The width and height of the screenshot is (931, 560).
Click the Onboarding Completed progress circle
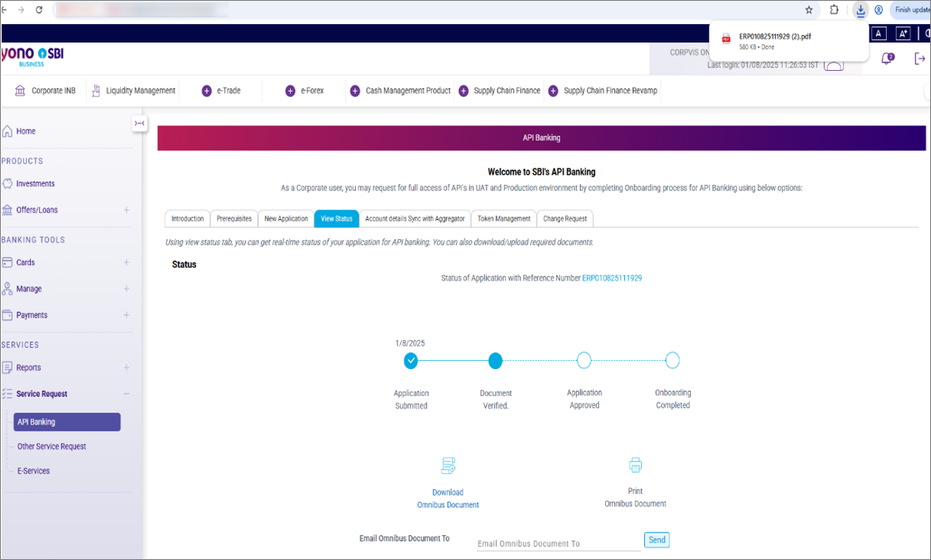(x=672, y=361)
